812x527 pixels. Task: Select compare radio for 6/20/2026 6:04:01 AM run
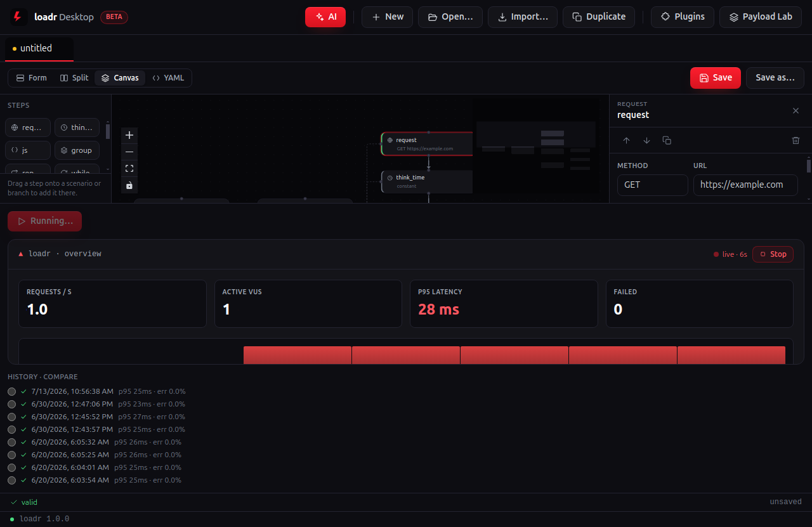[12, 467]
